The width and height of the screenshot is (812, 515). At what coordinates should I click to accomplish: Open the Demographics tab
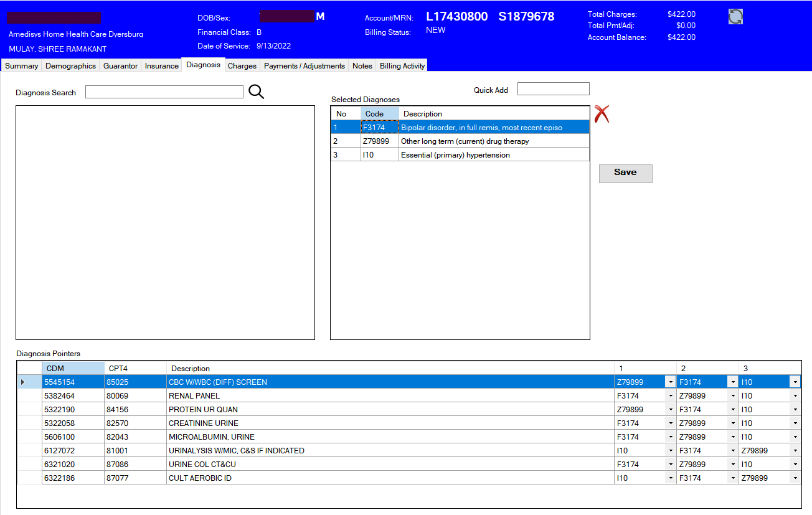pyautogui.click(x=70, y=65)
